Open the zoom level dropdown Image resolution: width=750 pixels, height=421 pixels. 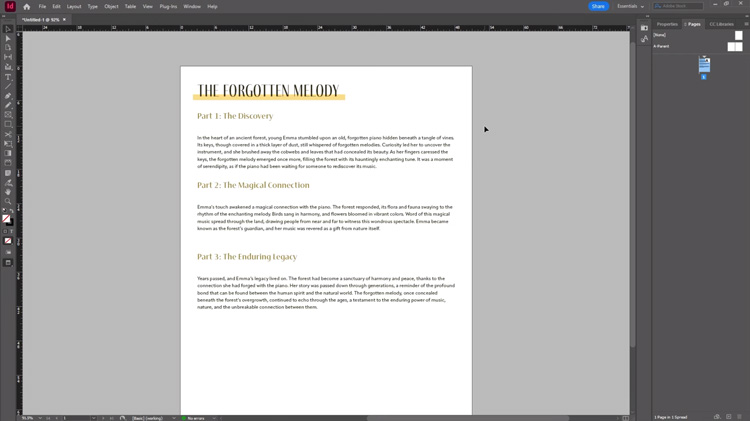point(40,418)
